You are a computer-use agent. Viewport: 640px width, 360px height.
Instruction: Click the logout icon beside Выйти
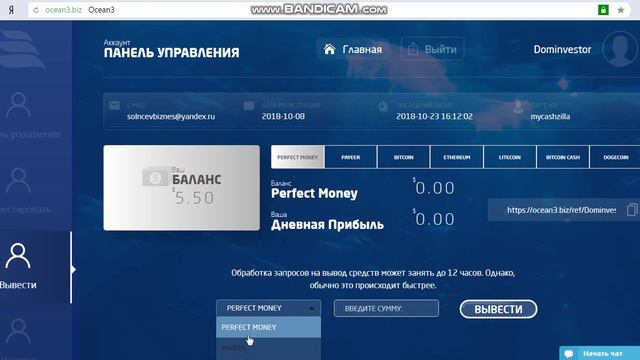(x=413, y=49)
